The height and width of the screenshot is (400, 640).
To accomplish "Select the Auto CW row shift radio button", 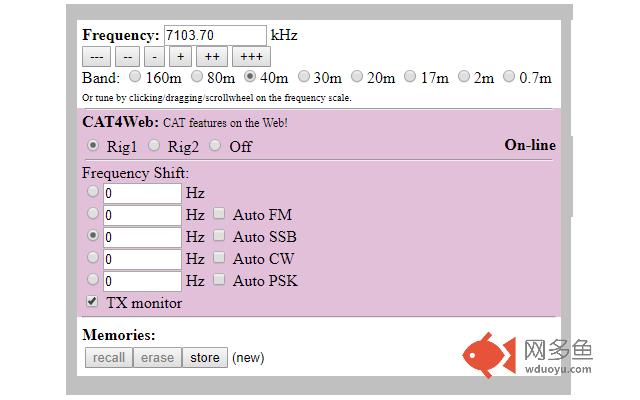I will [93, 258].
